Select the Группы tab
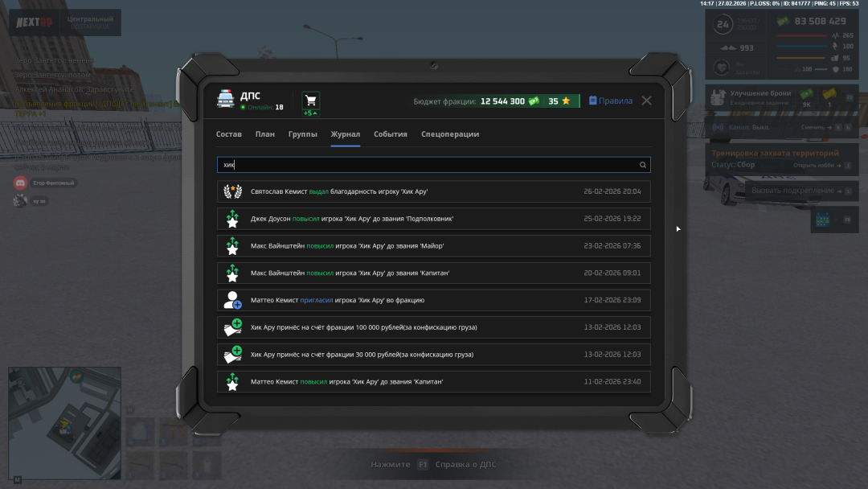 [303, 134]
